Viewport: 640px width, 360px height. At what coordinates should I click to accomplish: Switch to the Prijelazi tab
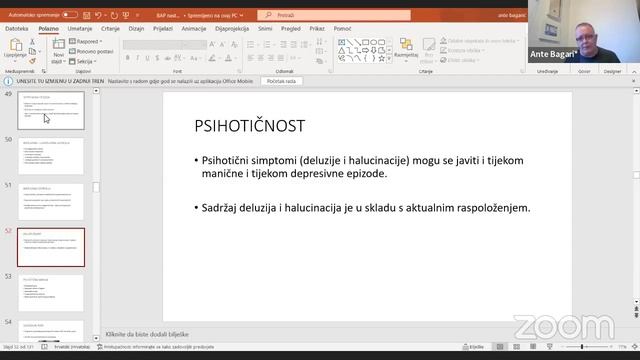(x=163, y=29)
